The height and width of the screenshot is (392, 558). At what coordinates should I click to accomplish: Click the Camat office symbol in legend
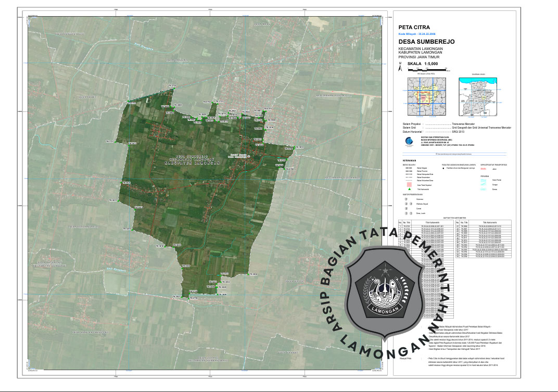click(x=407, y=208)
